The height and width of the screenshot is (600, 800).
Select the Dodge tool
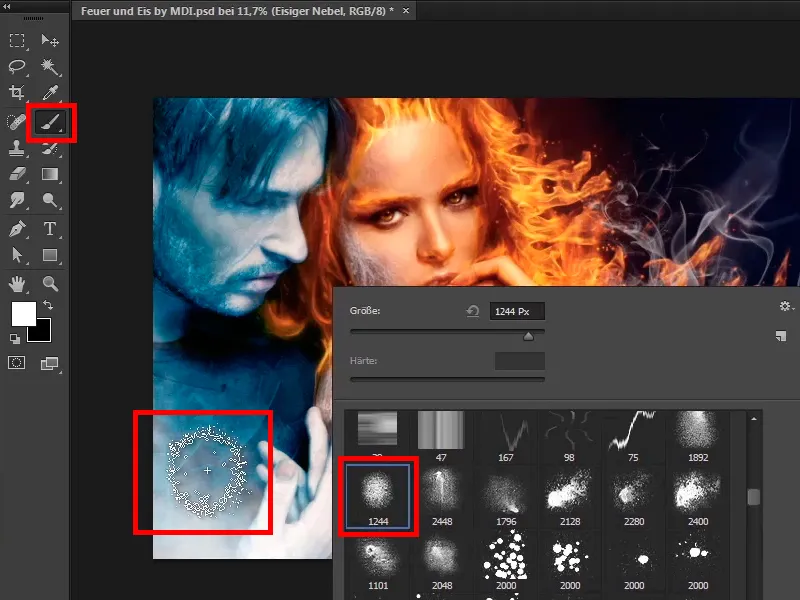[50, 200]
